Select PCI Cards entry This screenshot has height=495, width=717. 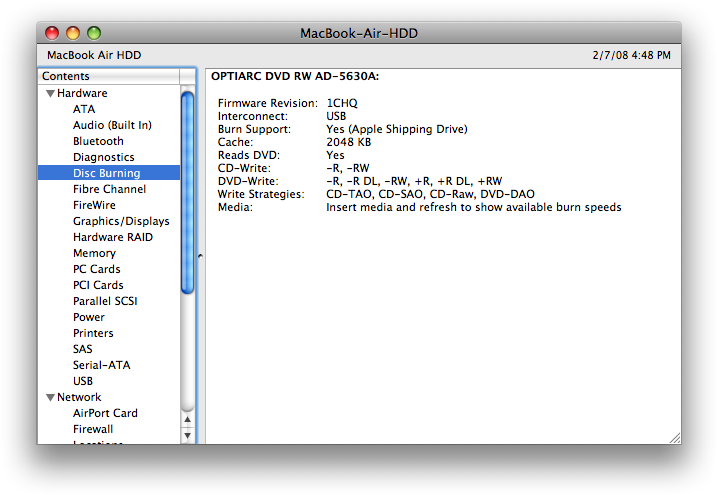pos(98,285)
